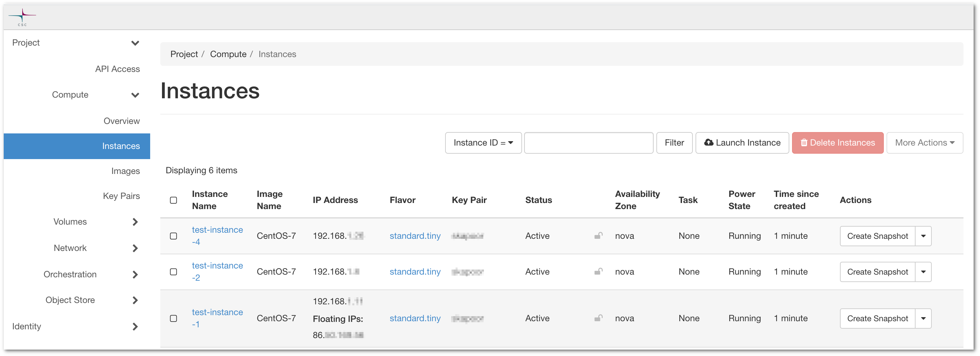
Task: Click lock icon in test-instance-4 row
Action: click(x=598, y=236)
